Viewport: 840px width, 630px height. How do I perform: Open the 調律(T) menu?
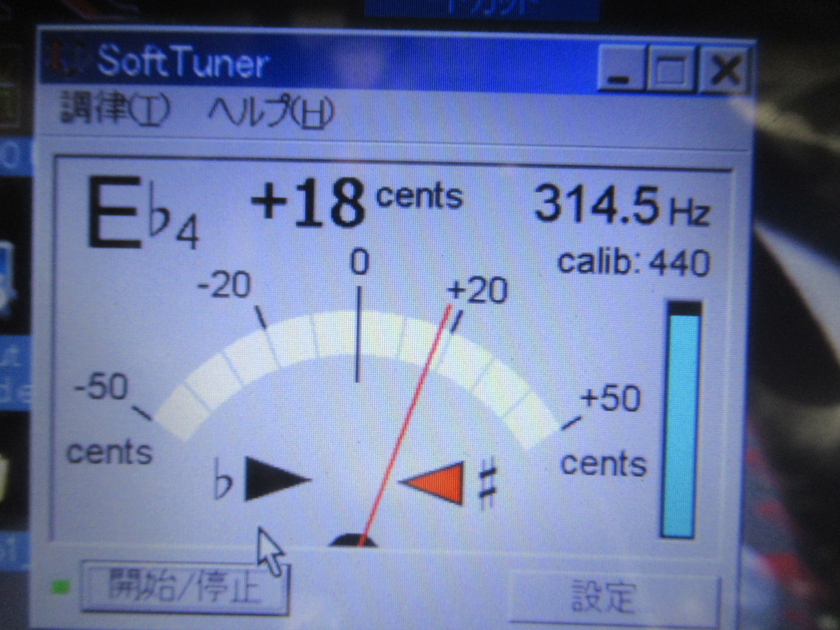pos(115,107)
